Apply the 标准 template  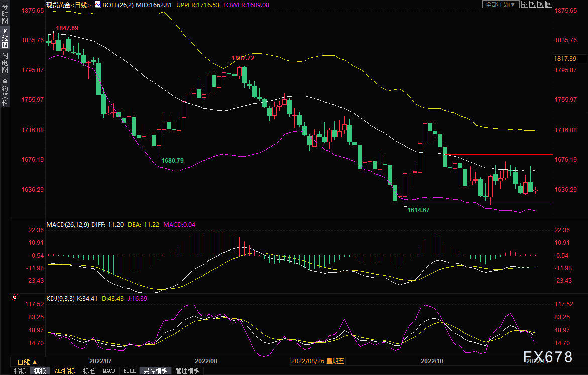[x=89, y=371]
